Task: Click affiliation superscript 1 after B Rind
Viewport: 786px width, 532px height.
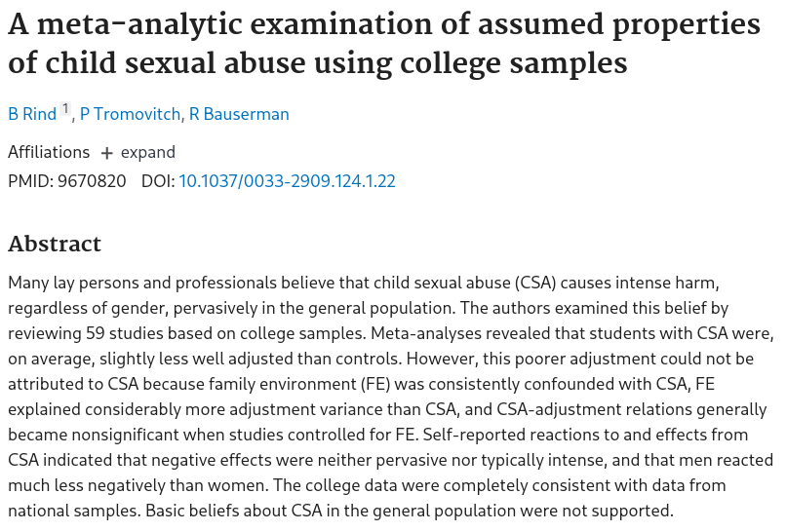Action: (x=65, y=109)
